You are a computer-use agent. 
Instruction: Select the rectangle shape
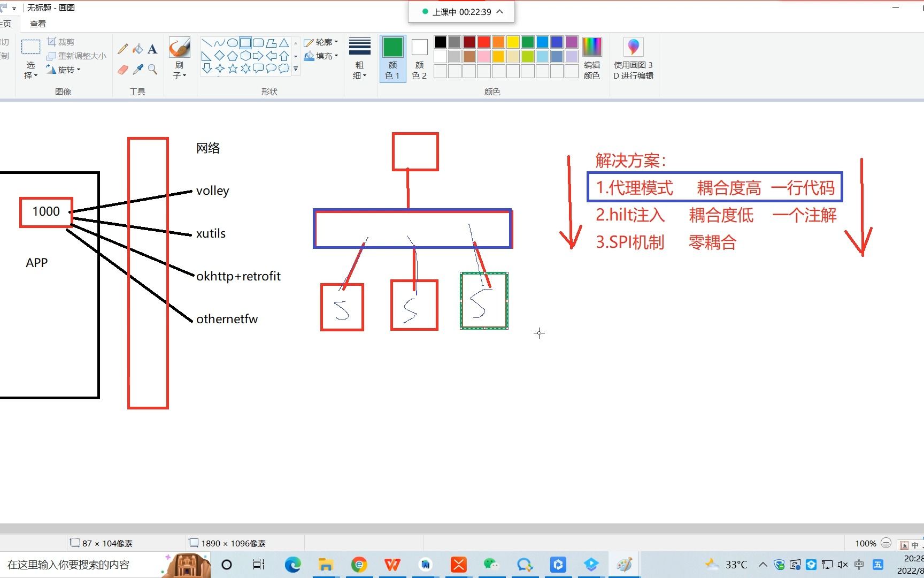pyautogui.click(x=245, y=42)
